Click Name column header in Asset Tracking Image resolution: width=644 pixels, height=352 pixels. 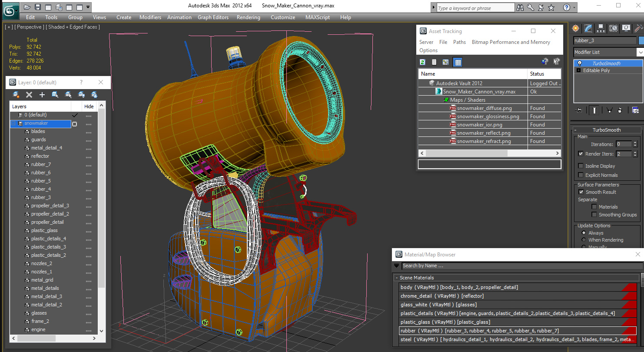[x=473, y=74]
